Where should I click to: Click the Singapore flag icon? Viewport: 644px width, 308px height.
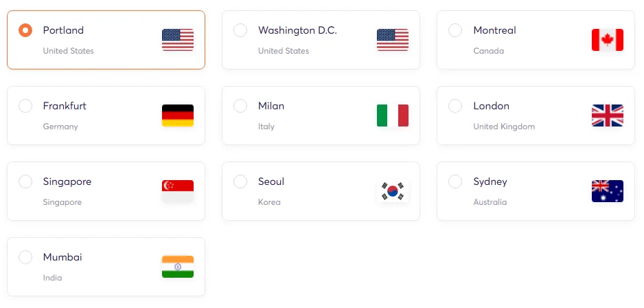tap(177, 191)
